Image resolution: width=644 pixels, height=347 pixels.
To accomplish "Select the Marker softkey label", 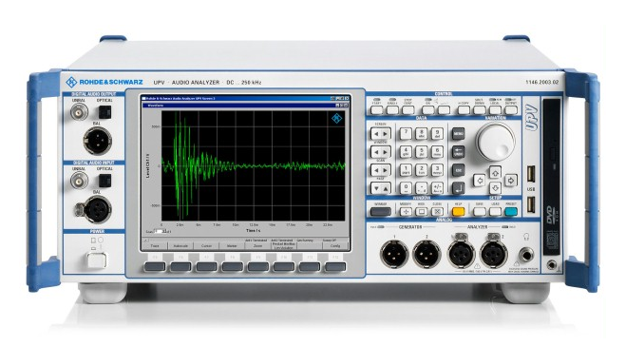I will pos(232,246).
